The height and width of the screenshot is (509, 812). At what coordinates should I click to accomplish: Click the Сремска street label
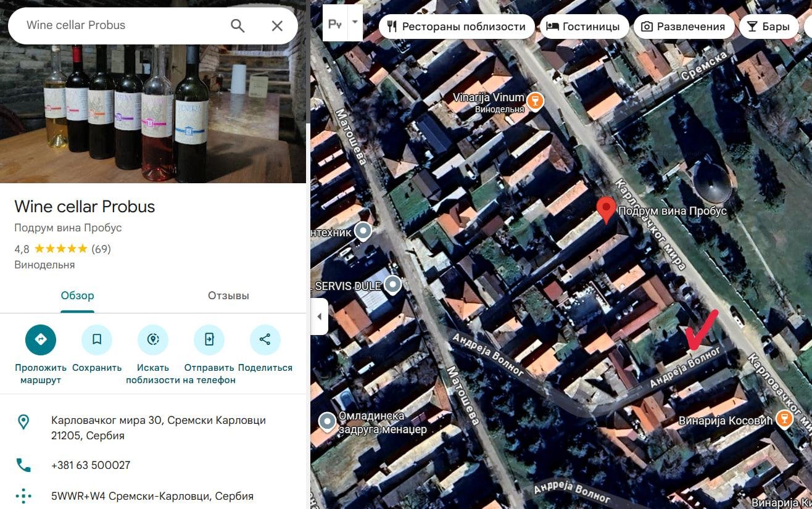705,66
